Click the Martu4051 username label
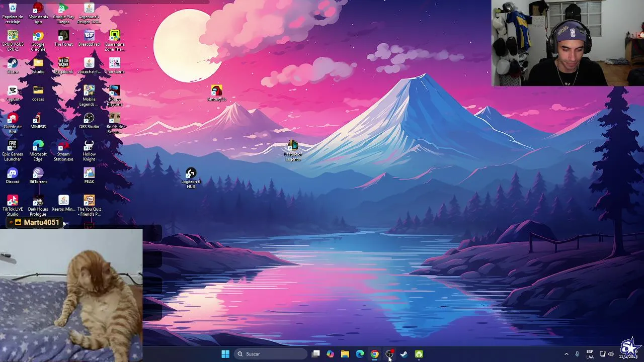644x362 pixels. point(41,222)
